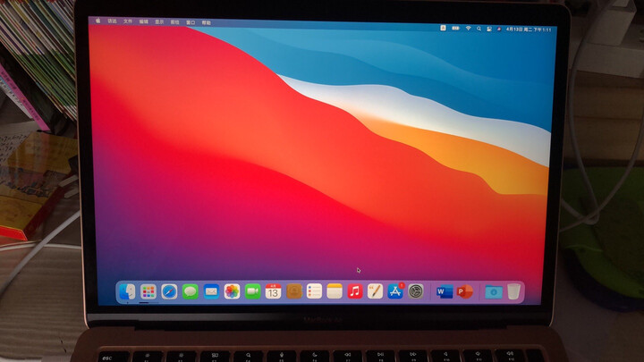Launch Microsoft PowerPoint from the Dock
The image size is (644, 362).
[x=465, y=291]
